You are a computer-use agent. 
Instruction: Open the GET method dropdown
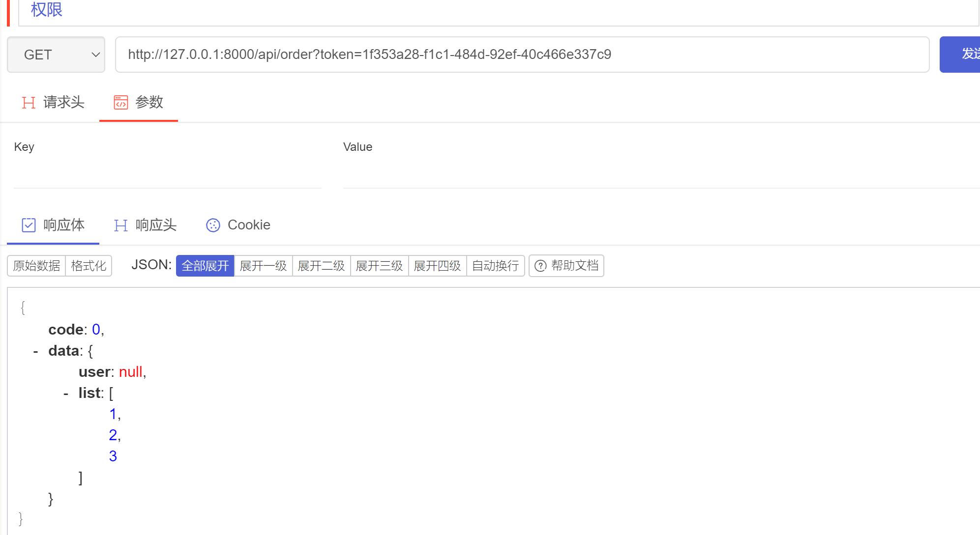tap(56, 55)
